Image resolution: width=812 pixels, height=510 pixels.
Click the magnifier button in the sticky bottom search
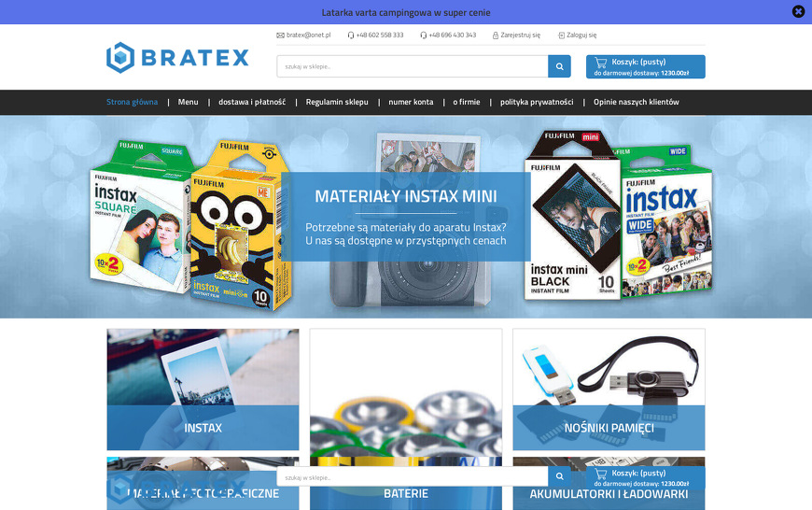(559, 476)
